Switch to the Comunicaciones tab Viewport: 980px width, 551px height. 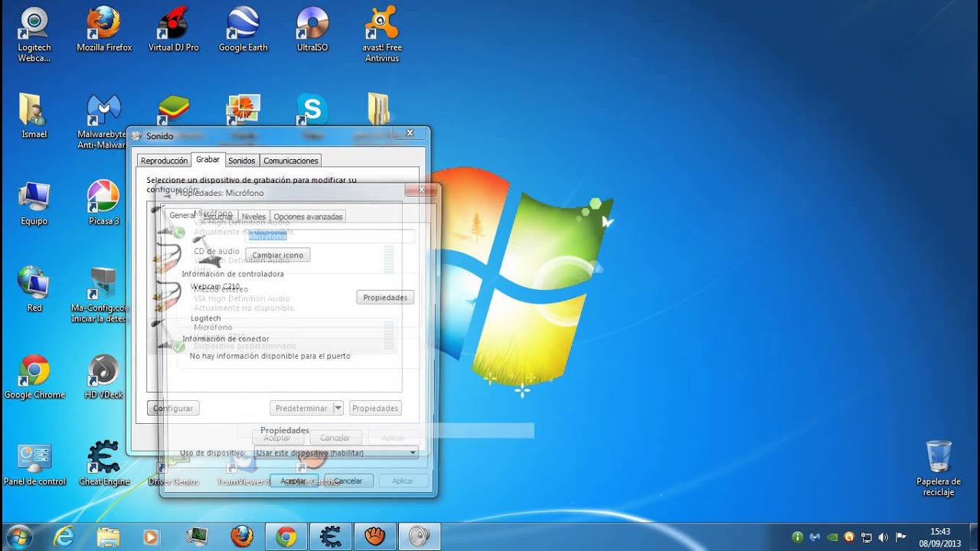(x=291, y=161)
